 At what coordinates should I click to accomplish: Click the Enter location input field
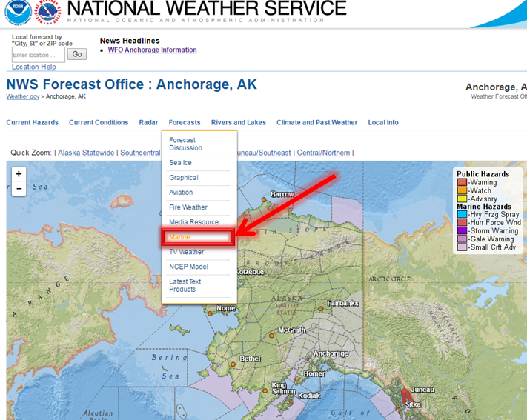pyautogui.click(x=39, y=55)
